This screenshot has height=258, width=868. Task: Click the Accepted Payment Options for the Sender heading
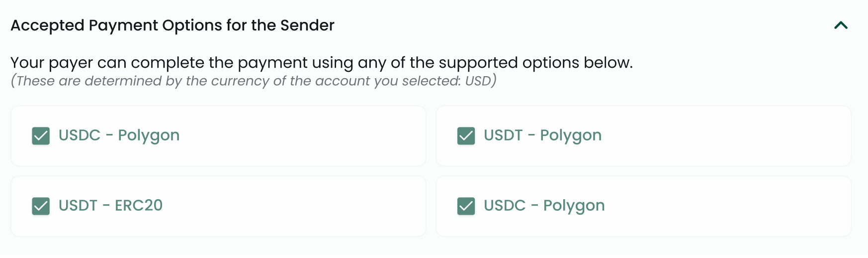(172, 25)
